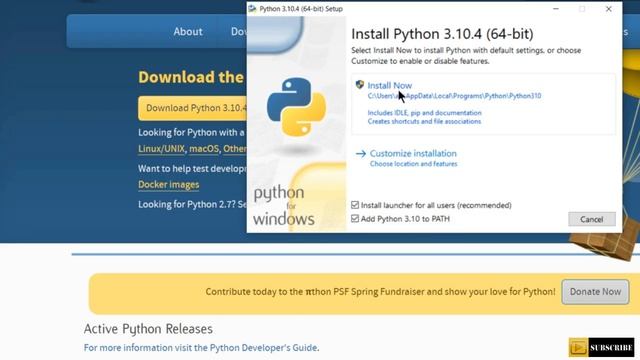
Task: Click the UAC shield icon beside Install Now
Action: (360, 84)
